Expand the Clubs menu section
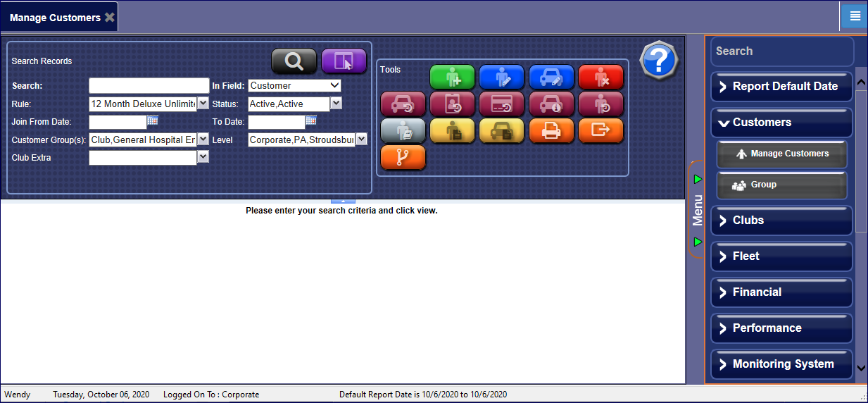The image size is (868, 403). pyautogui.click(x=781, y=221)
